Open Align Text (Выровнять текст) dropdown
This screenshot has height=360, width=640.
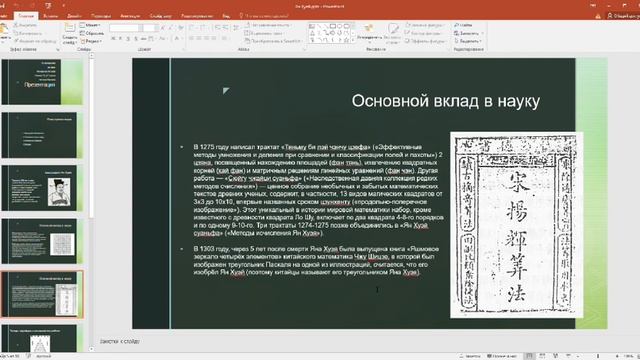click(264, 33)
